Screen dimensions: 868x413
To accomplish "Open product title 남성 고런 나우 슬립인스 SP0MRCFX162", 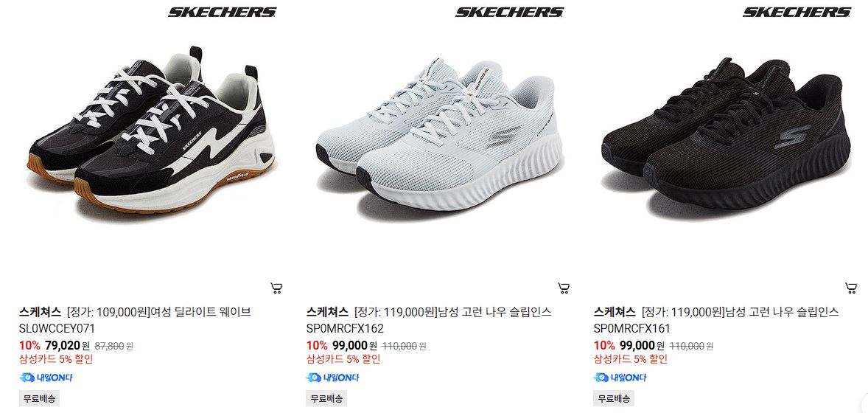I will coord(429,319).
